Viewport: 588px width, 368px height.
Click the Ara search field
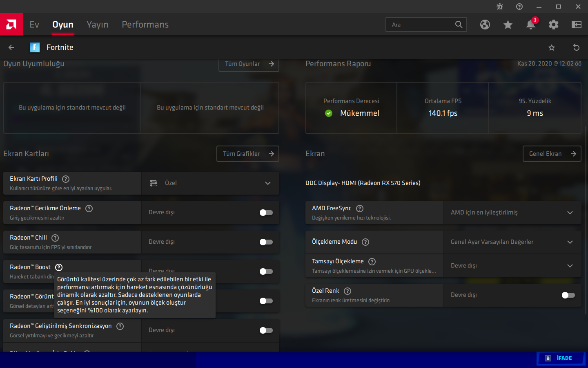(x=426, y=25)
